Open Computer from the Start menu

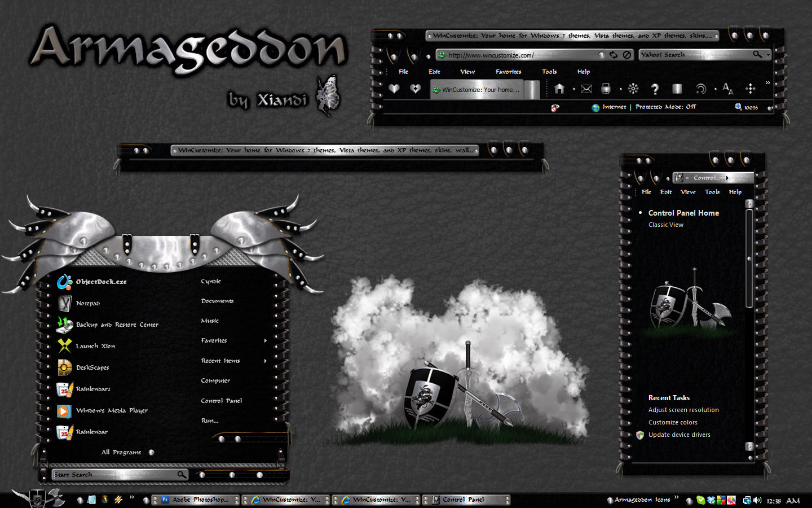215,380
